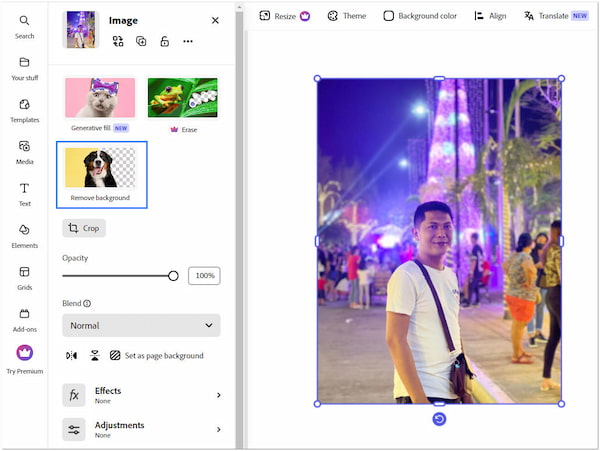Click the Opacity slider handle
Screen dimensions: 600x451
tap(173, 275)
